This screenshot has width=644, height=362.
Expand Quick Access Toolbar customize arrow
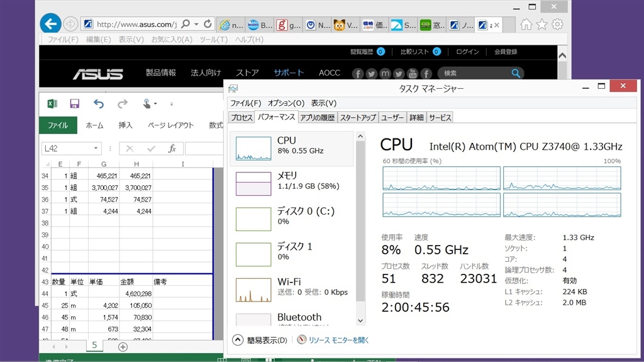171,105
